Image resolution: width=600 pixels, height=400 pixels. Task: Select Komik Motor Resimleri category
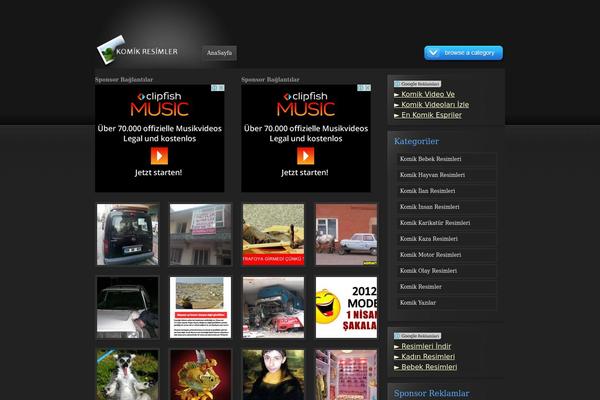pyautogui.click(x=446, y=255)
